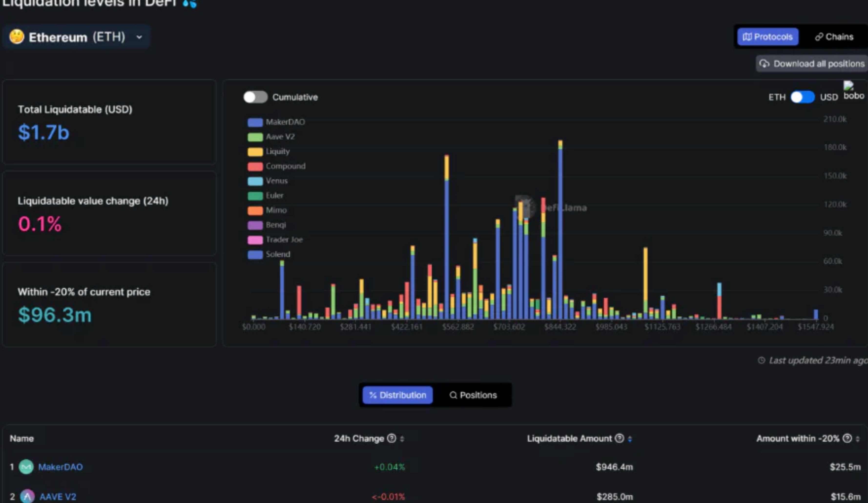Toggle Mimo series in chart legend

[x=267, y=210]
